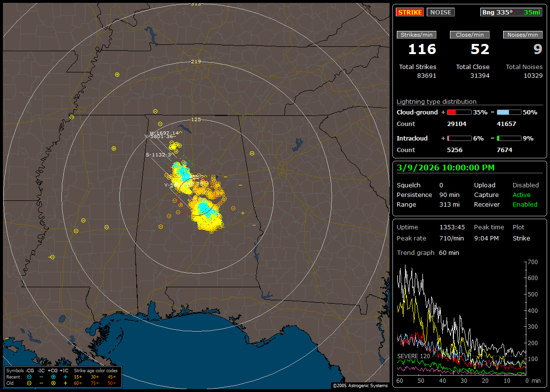Click the Strikes/min header button
This screenshot has width=550, height=392.
[x=417, y=35]
